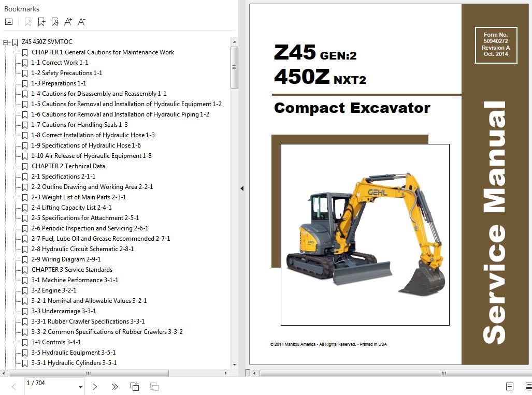Jump to the last page
The width and height of the screenshot is (532, 395).
click(115, 386)
